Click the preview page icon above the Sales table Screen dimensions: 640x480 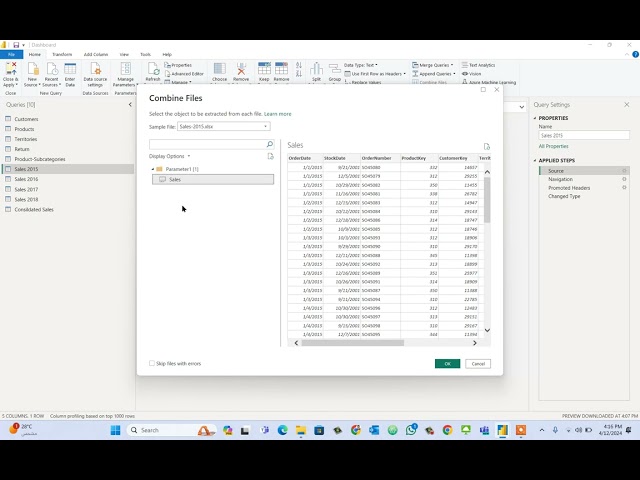[x=487, y=147]
